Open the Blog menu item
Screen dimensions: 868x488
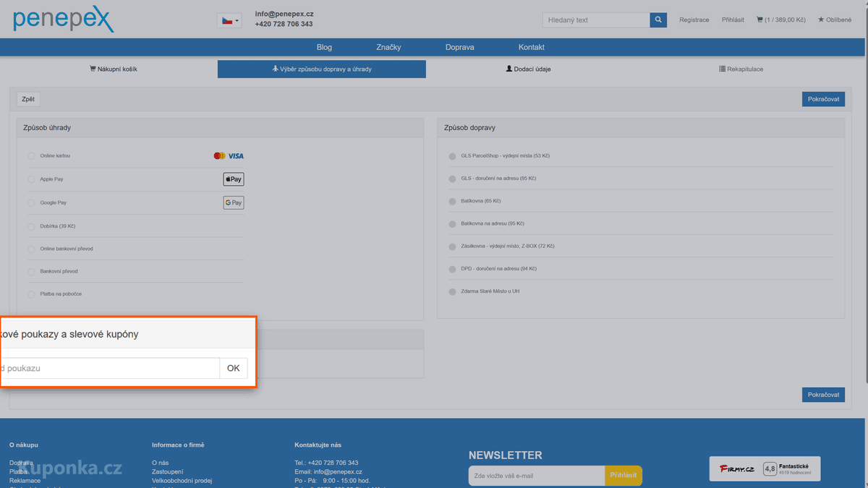[324, 47]
